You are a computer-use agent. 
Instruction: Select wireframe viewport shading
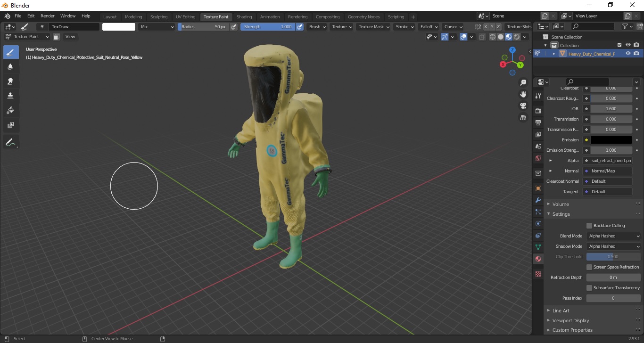(x=493, y=37)
